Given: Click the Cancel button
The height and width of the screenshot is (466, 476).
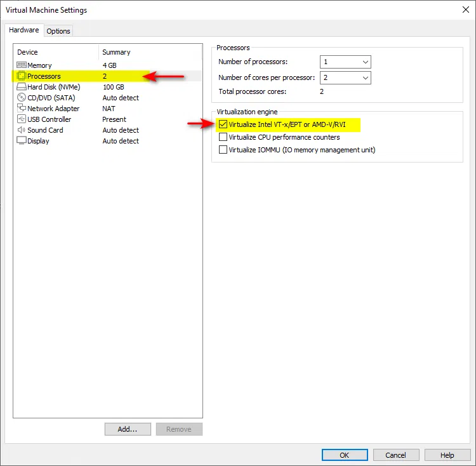Looking at the screenshot, I should (x=396, y=455).
